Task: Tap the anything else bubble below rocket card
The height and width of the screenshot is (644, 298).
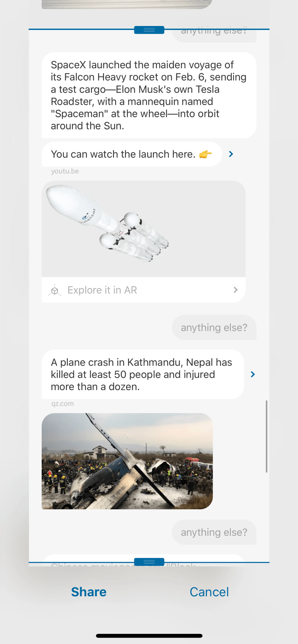Action: click(214, 327)
